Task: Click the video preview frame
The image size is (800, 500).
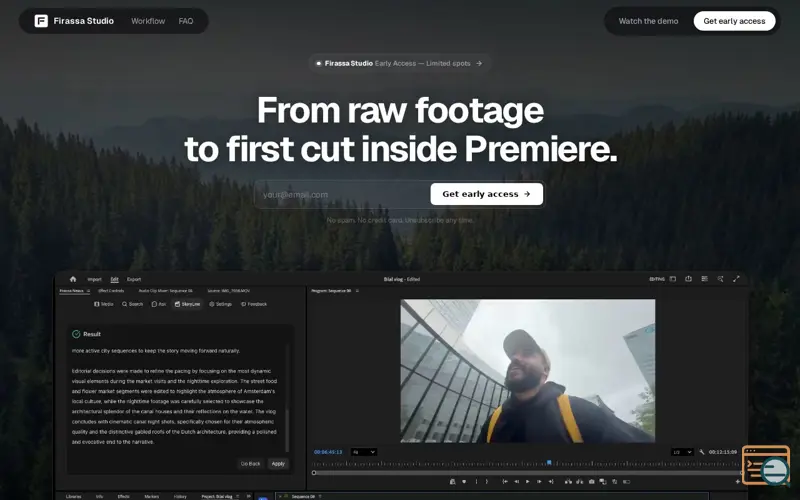Action: click(528, 371)
